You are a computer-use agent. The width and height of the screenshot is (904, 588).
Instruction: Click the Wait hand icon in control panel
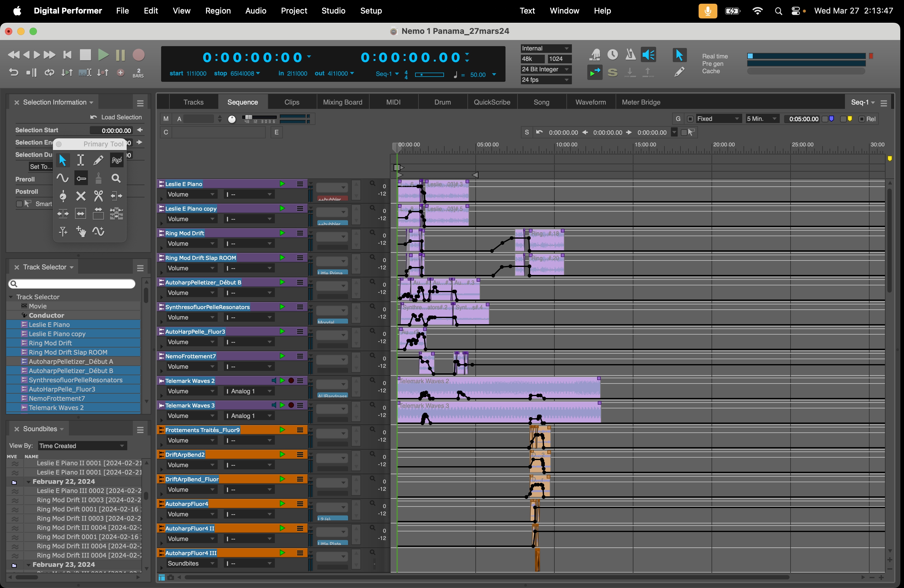[x=595, y=55]
